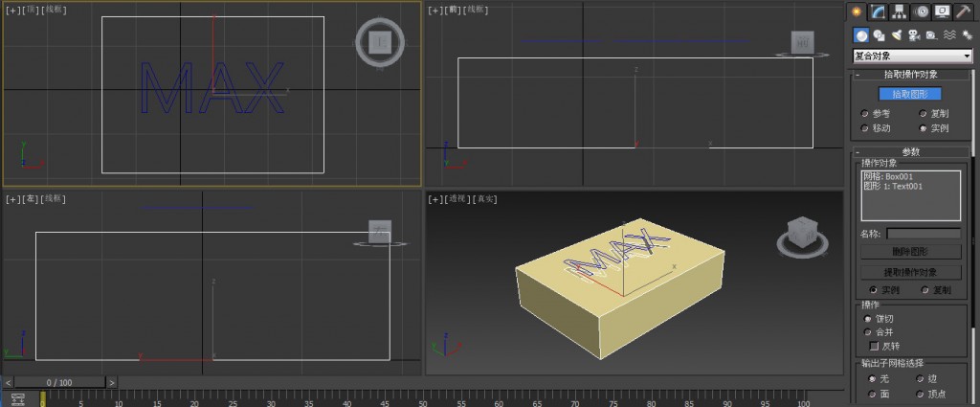Click the ViewCube in the left viewport
The height and width of the screenshot is (407, 980).
pyautogui.click(x=379, y=232)
